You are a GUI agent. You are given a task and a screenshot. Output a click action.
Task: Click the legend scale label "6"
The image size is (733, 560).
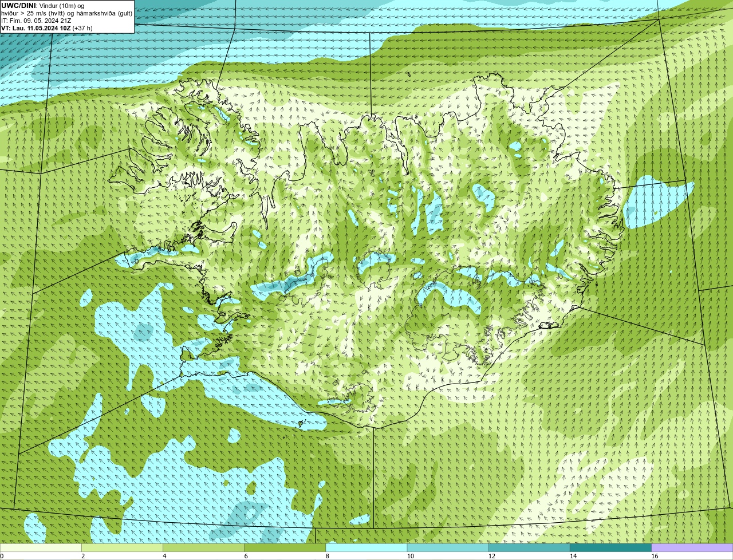coord(246,556)
